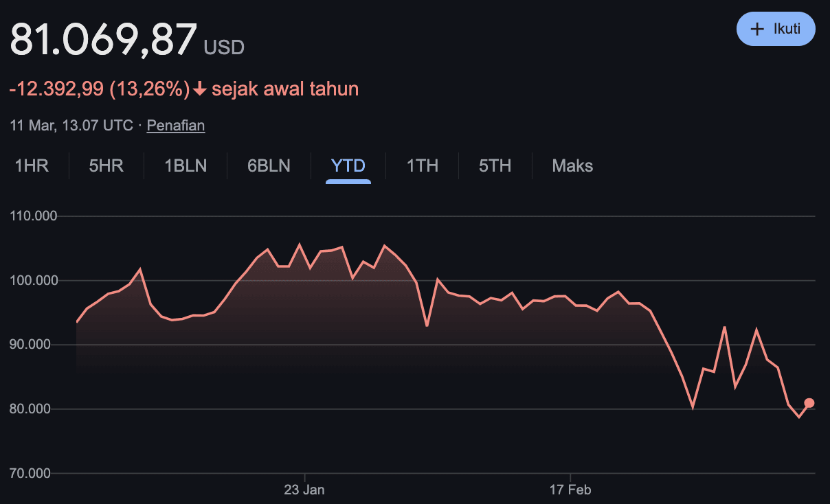This screenshot has width=830, height=504.
Task: Click the 110.000 gridline label
Action: (x=34, y=215)
